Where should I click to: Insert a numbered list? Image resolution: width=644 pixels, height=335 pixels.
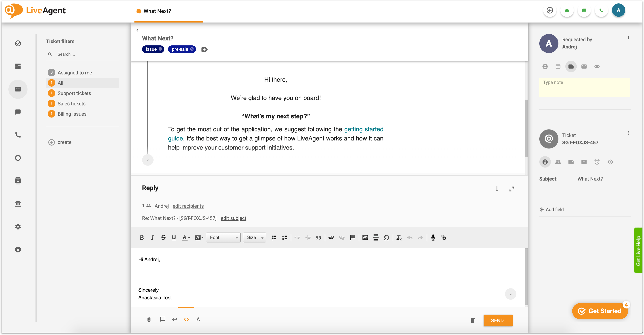click(274, 238)
